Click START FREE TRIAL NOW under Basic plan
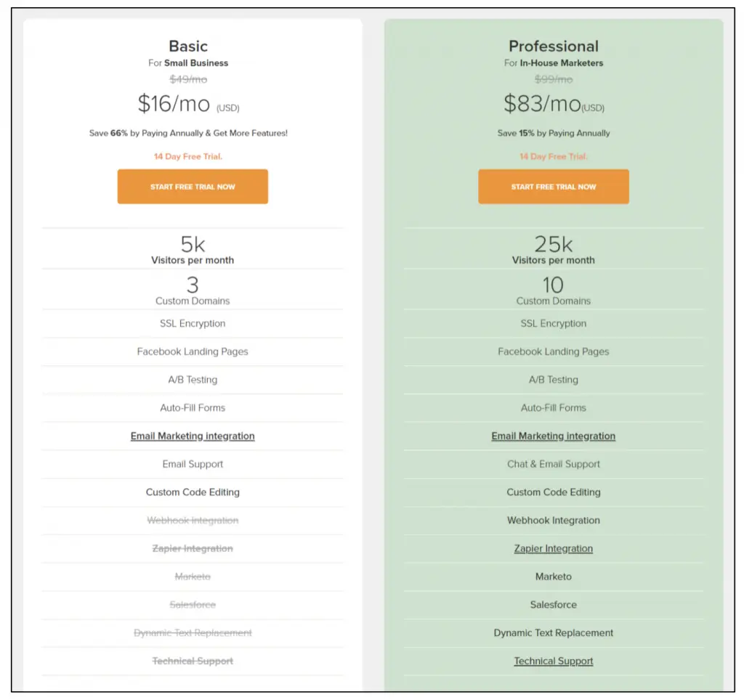Viewport: 744px width, 700px height. click(192, 186)
